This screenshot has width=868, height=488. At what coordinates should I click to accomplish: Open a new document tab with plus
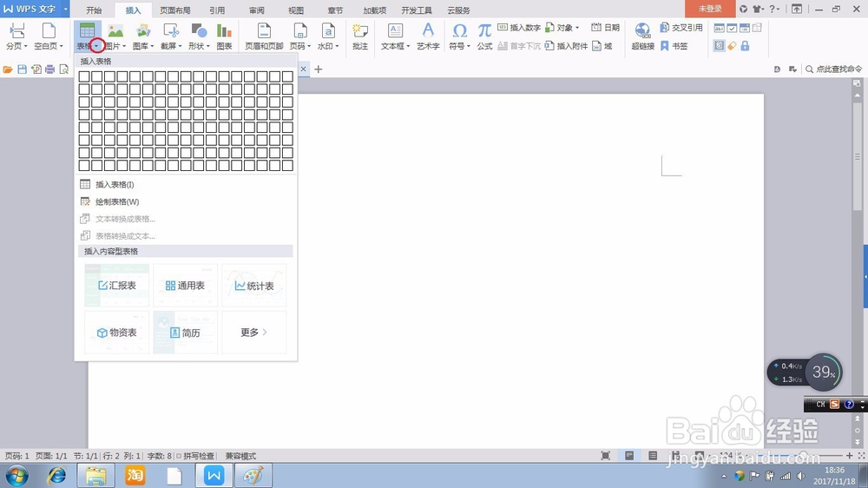point(319,69)
